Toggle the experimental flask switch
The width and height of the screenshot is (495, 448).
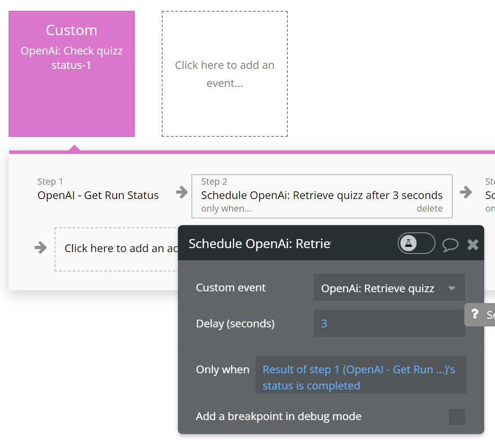coord(416,243)
